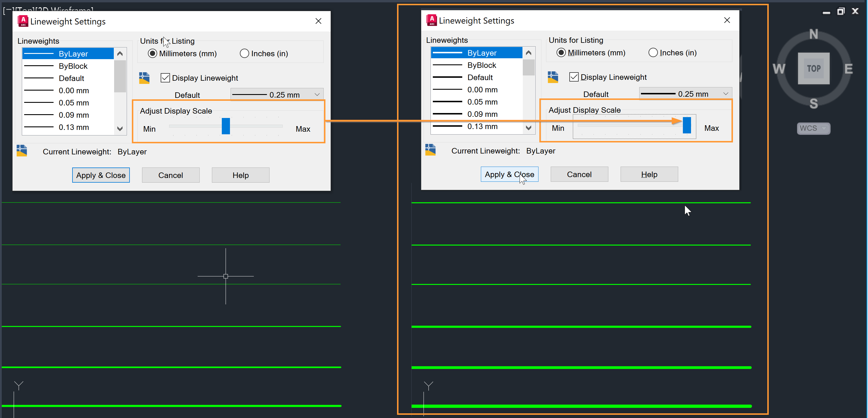
Task: Toggle Display Lineweight checkbox in right dialog
Action: (x=573, y=77)
